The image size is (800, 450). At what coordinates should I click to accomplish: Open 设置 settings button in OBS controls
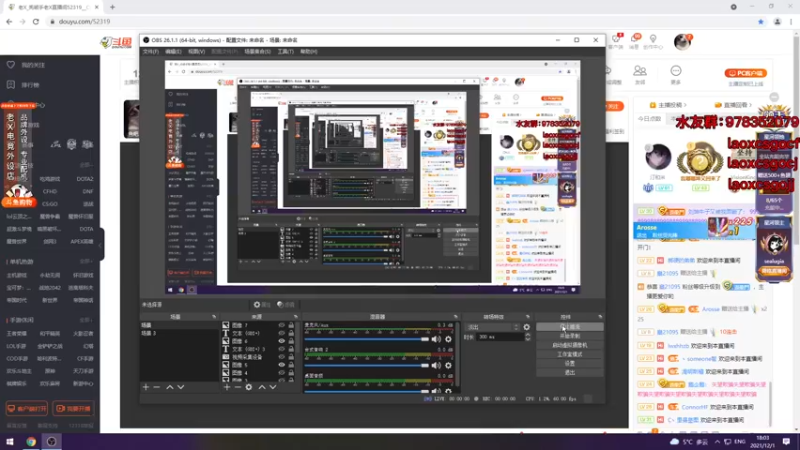click(x=569, y=363)
